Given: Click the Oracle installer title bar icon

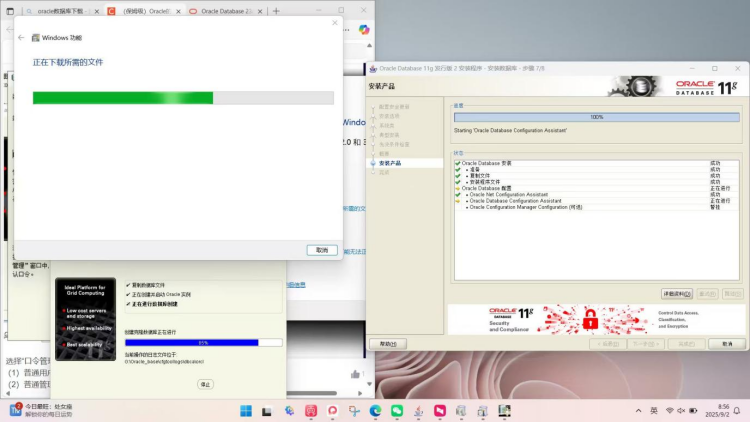Looking at the screenshot, I should [x=373, y=68].
